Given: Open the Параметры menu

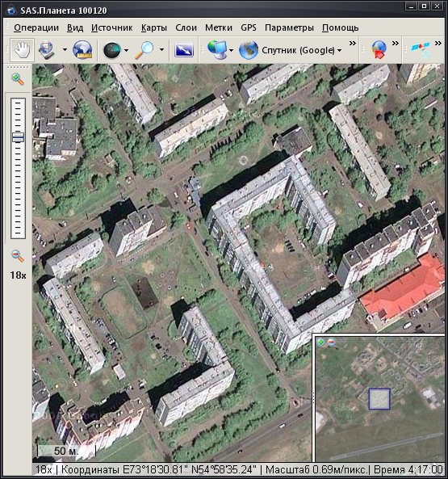Looking at the screenshot, I should coord(289,27).
